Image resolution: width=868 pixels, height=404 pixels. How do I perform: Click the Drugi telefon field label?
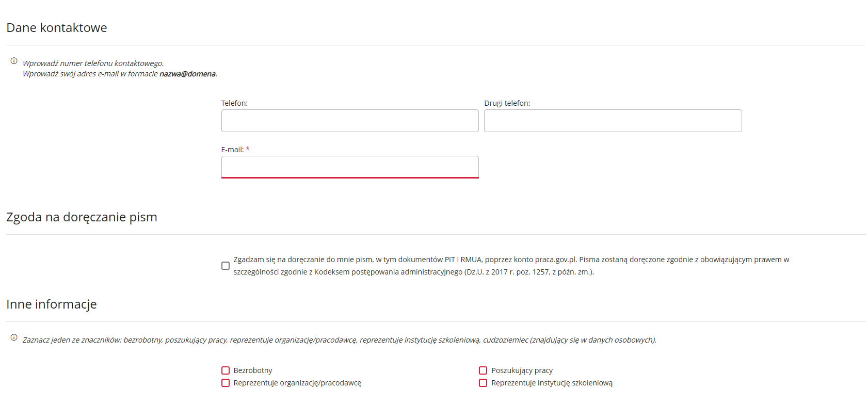coord(507,103)
